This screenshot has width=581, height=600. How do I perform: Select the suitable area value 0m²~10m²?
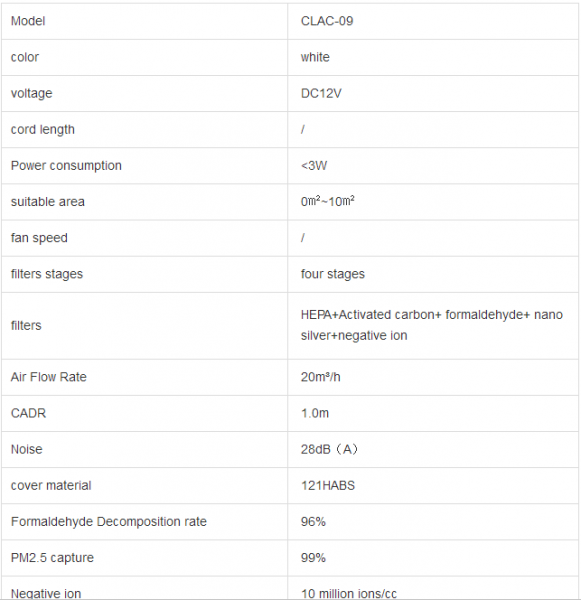click(x=328, y=201)
